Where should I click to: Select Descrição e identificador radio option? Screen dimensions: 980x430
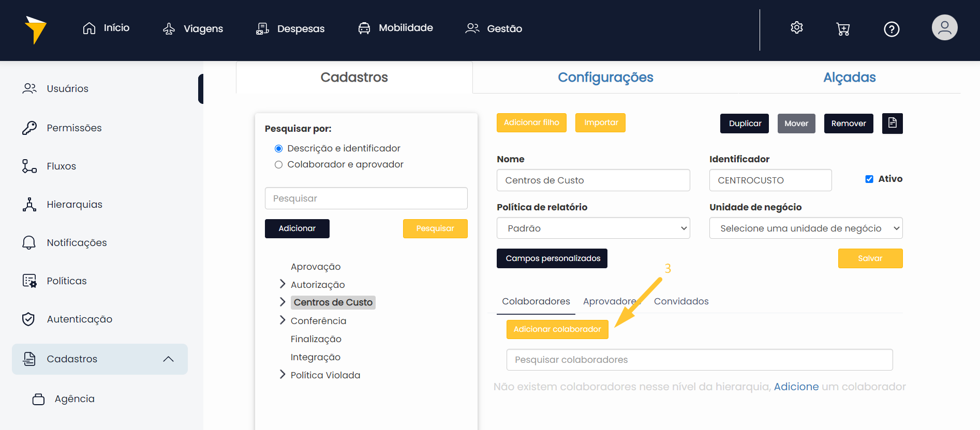[278, 149]
